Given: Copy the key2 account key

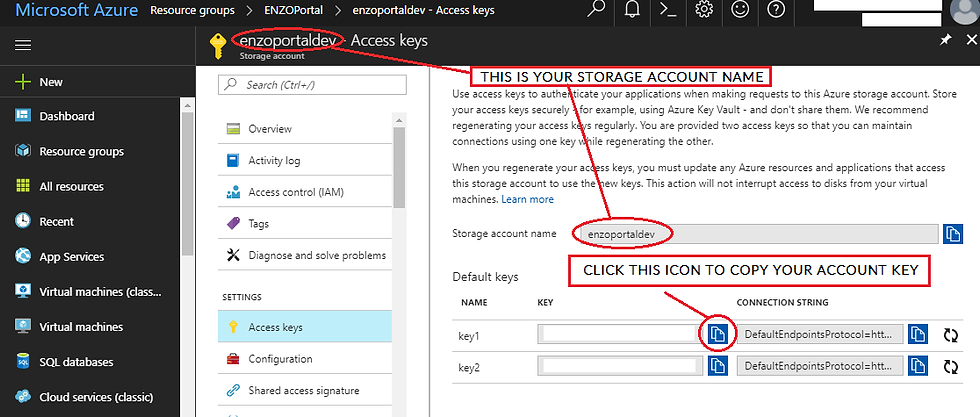Looking at the screenshot, I should point(718,366).
